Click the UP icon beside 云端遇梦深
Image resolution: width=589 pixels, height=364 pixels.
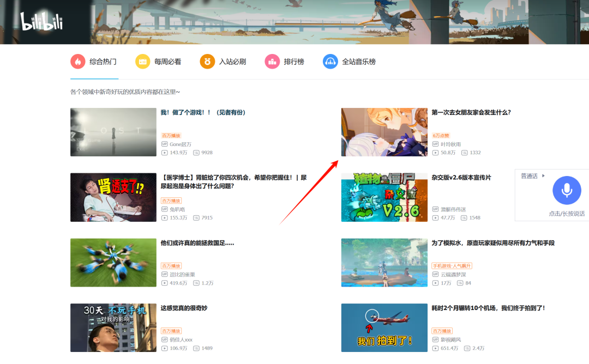pyautogui.click(x=435, y=274)
